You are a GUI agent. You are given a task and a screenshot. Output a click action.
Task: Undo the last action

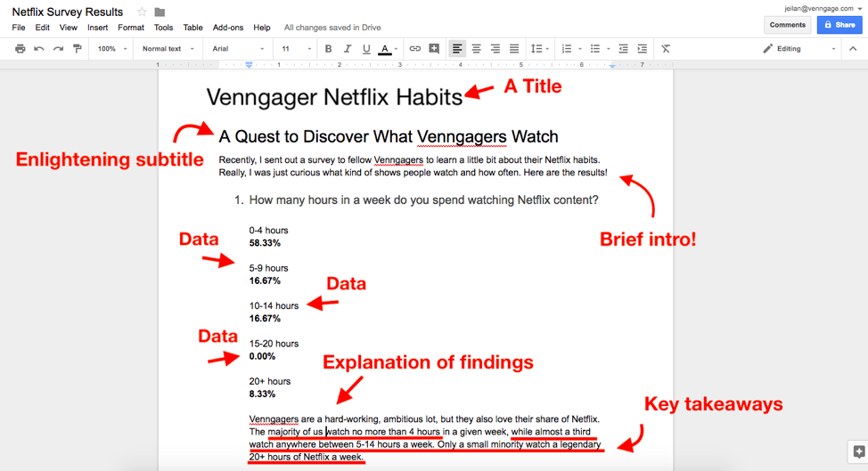38,49
